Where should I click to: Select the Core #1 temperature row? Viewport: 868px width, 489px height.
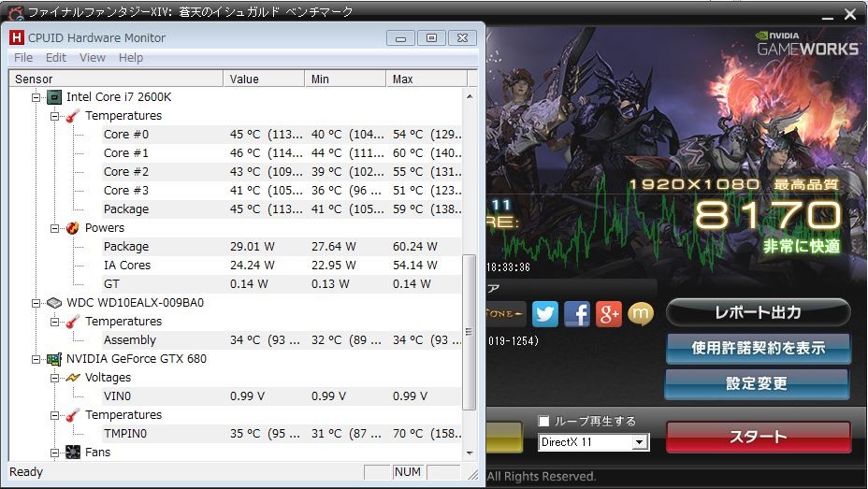click(282, 153)
